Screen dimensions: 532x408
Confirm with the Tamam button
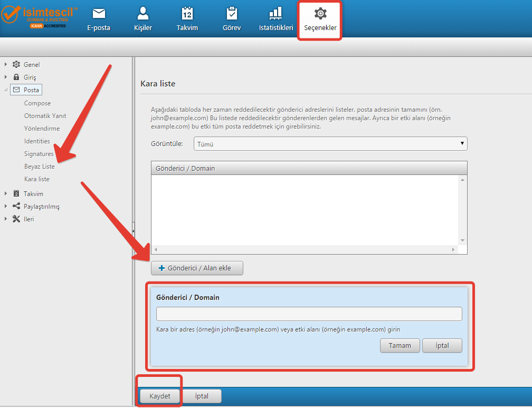pos(400,346)
